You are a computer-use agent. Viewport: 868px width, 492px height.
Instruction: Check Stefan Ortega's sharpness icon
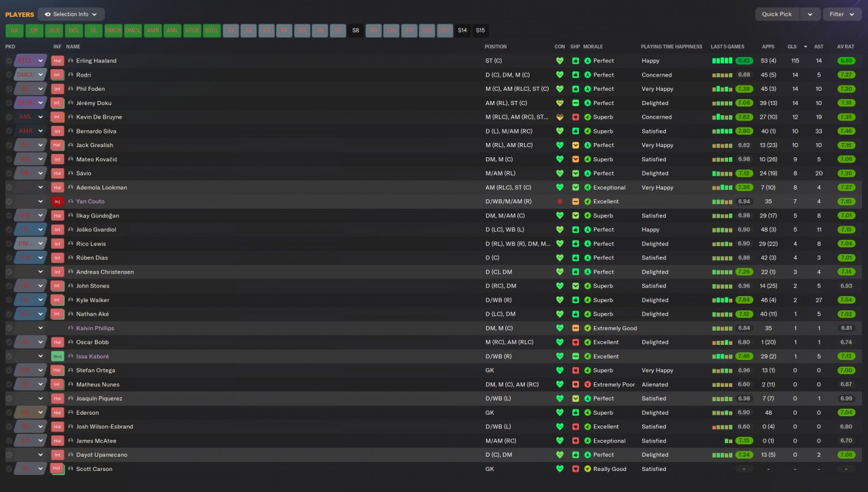pyautogui.click(x=575, y=371)
